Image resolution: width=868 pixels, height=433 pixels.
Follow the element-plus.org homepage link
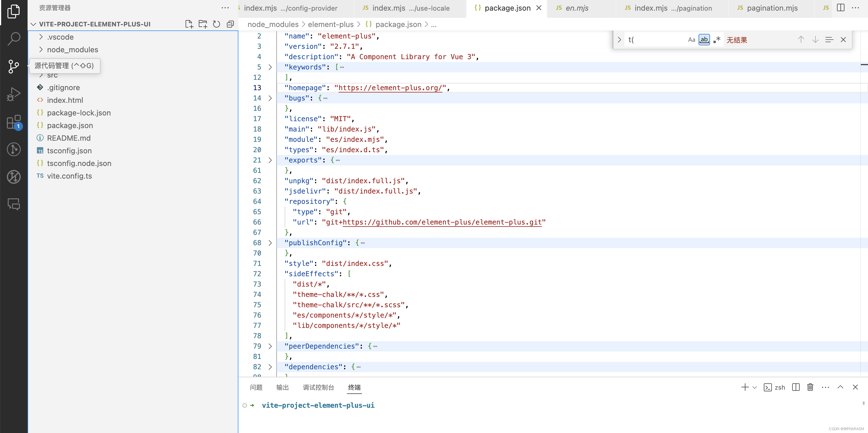tap(390, 88)
